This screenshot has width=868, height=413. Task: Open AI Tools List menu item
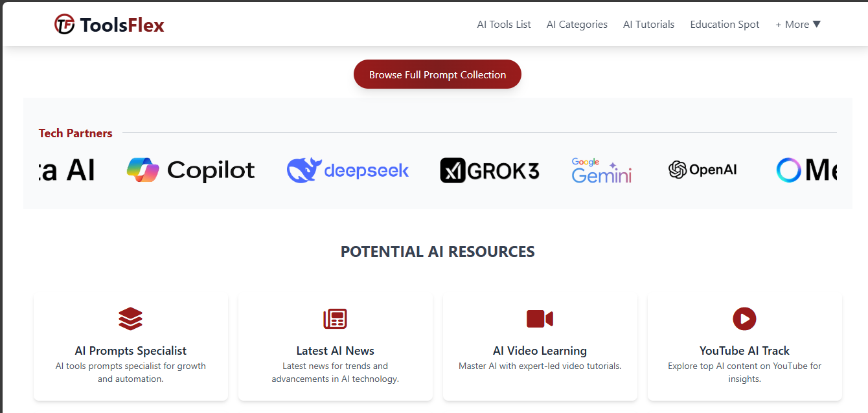pos(504,25)
